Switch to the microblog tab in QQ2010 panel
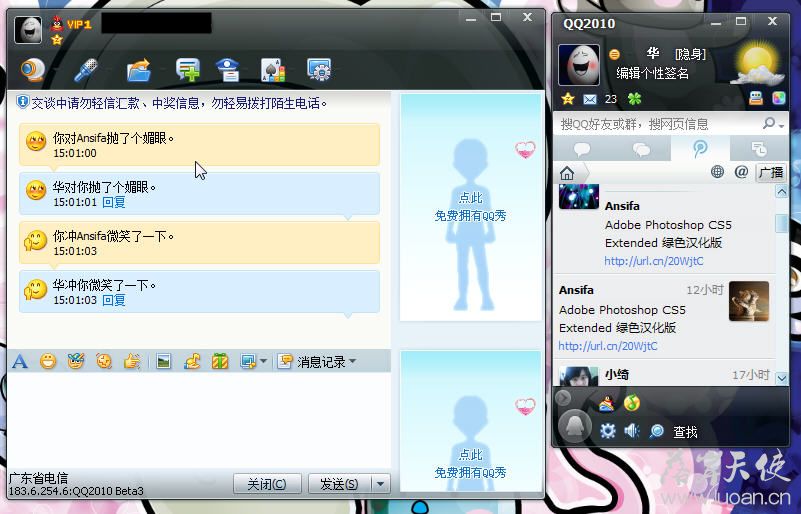Screen dimensions: 801x514 point(700,149)
